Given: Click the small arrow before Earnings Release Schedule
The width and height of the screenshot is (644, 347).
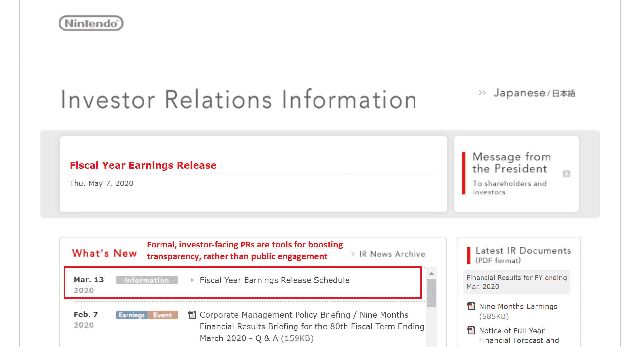Looking at the screenshot, I should (x=192, y=280).
